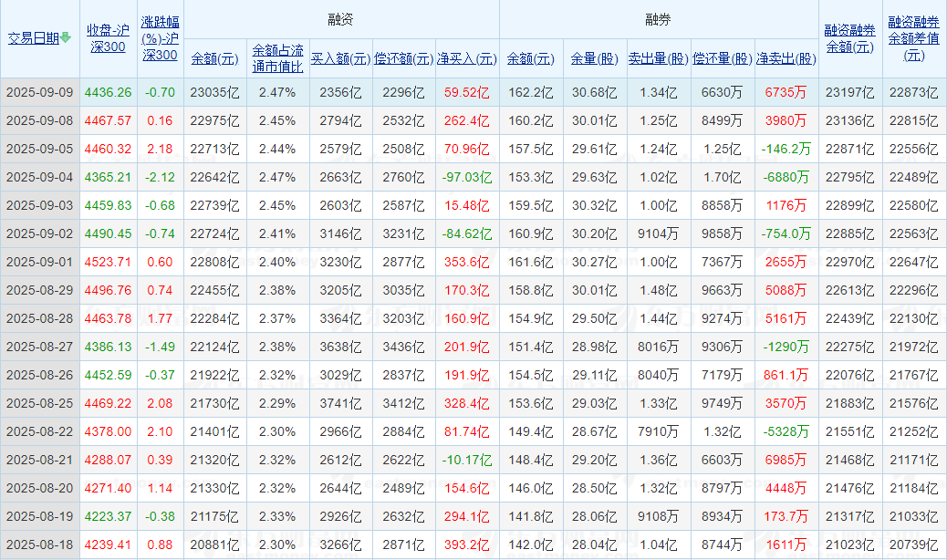Click closing value 4436.26
This screenshot has width=947, height=560.
(x=108, y=92)
